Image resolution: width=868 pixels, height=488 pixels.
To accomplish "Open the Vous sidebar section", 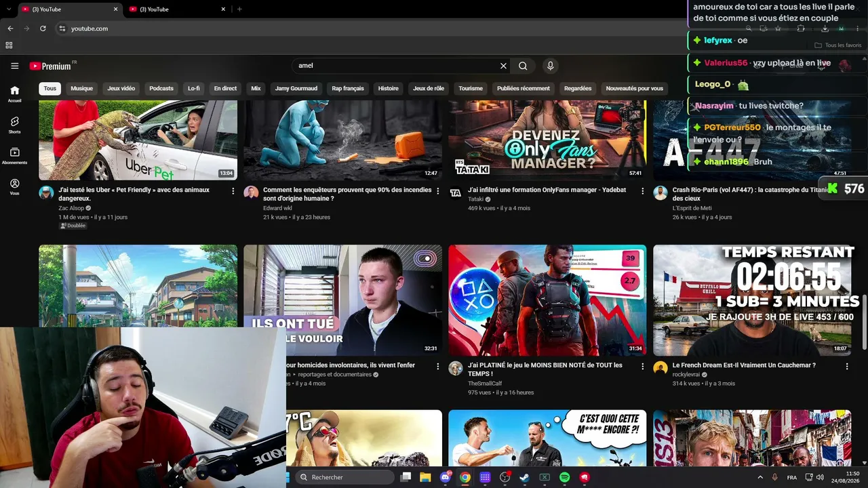I will point(14,186).
